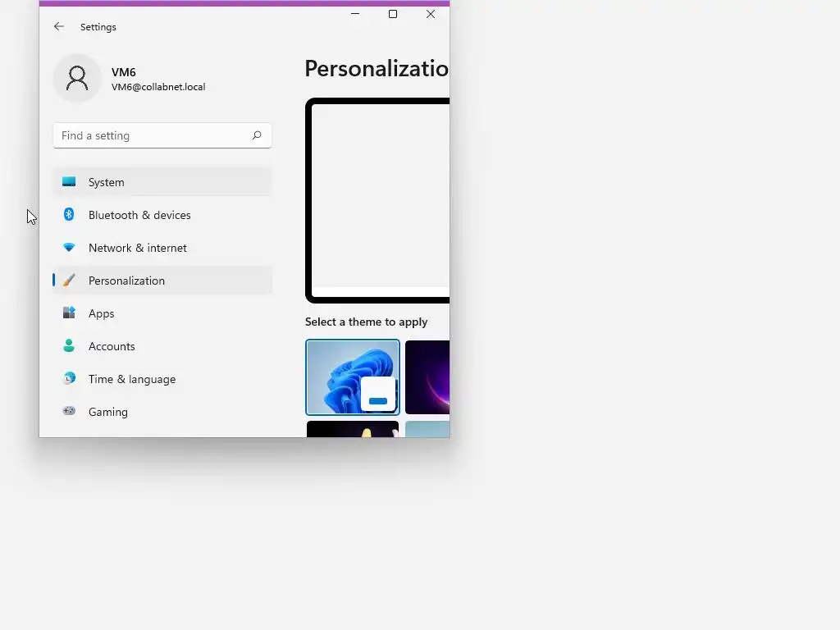Open the Apps settings page
Screen dimensions: 840x630
[x=162, y=313]
